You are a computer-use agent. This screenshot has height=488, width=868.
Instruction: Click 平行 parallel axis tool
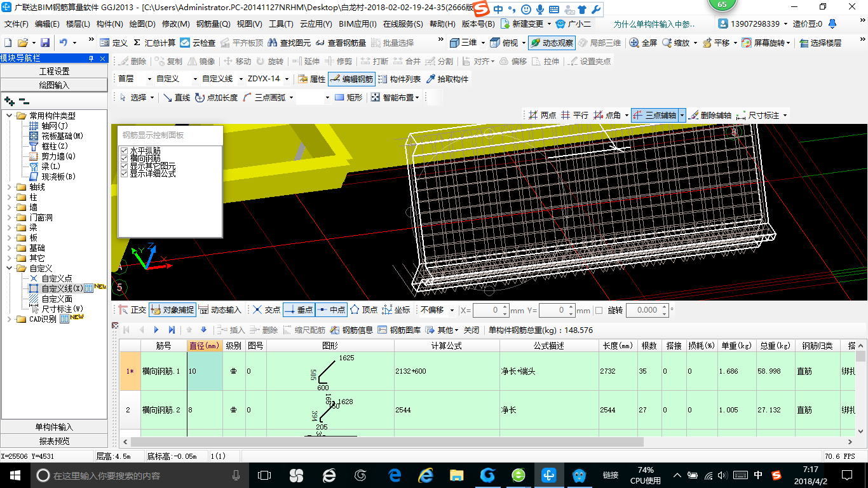point(574,115)
